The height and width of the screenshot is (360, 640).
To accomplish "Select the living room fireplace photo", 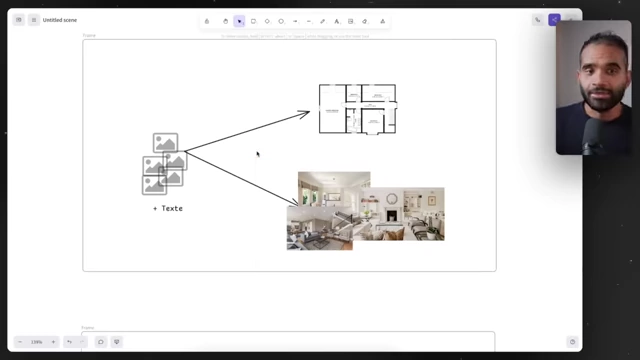I will 402,214.
